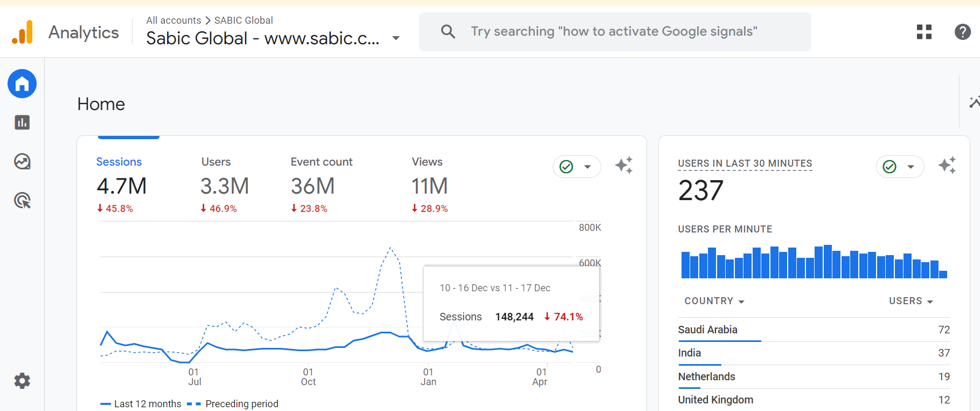This screenshot has width=980, height=411.
Task: Click the customize icon at the top right edge
Action: click(x=974, y=102)
